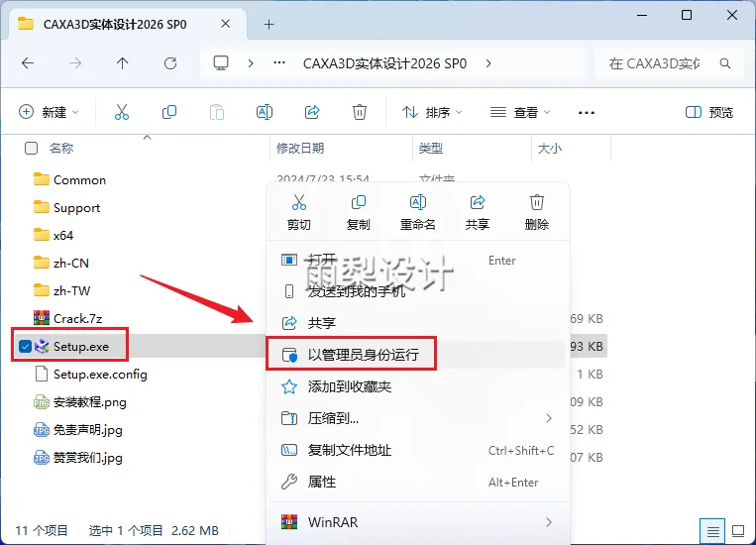Close the CAXA3D实体设计2026 SP0 tab

point(225,24)
